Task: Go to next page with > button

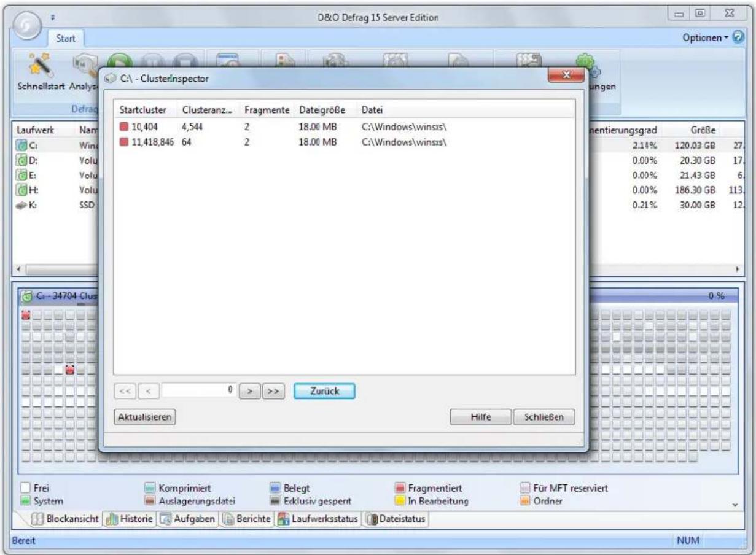Action: coord(249,390)
